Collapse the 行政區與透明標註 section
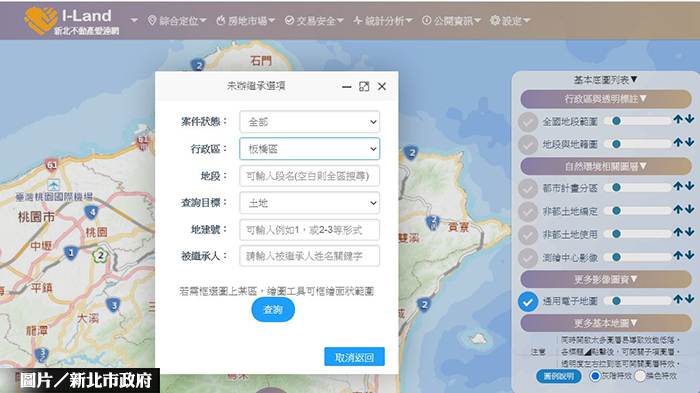The width and height of the screenshot is (700, 393). click(x=606, y=99)
